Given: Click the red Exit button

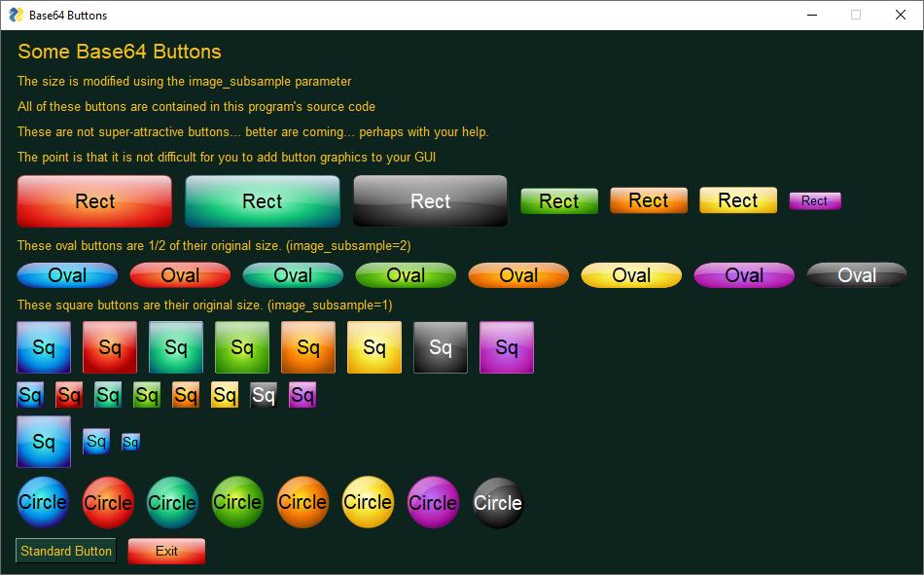Looking at the screenshot, I should click(x=166, y=551).
